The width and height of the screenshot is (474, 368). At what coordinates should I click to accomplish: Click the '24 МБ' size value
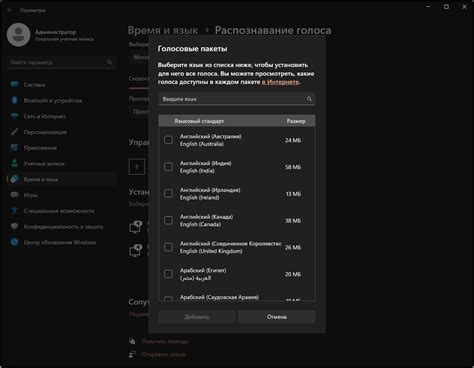tap(293, 140)
